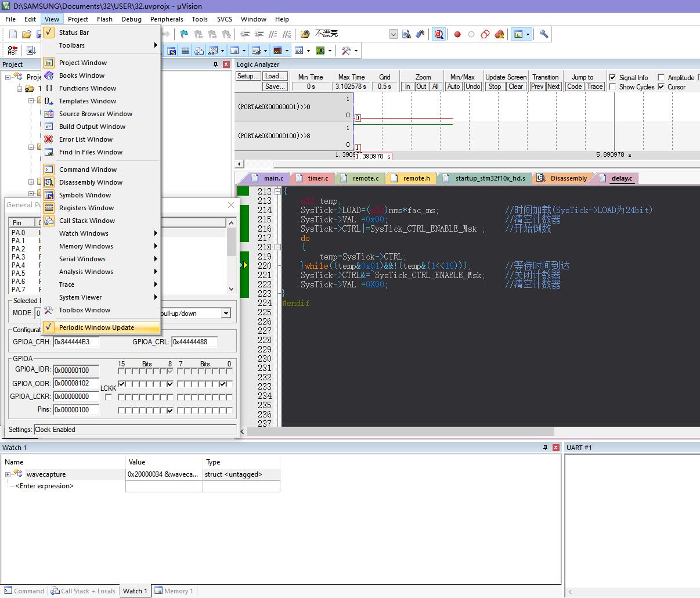Pin the Watch 1 panel
This screenshot has height=598, width=700.
(x=545, y=448)
